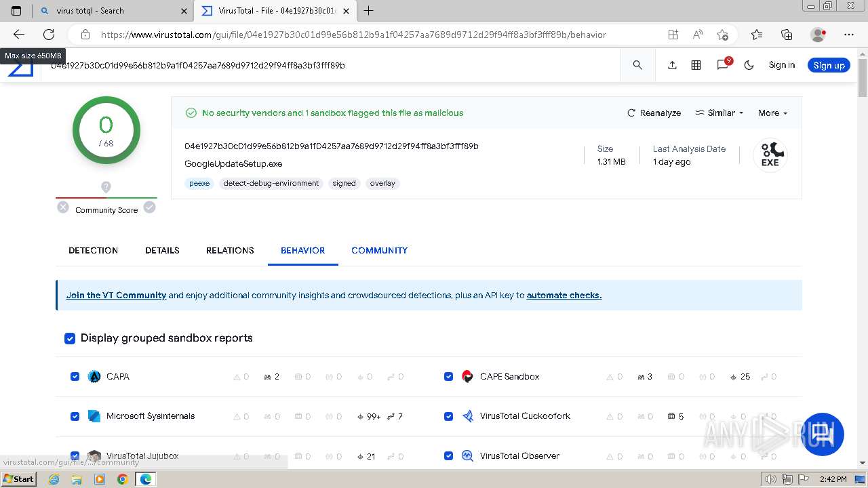Screen dimensions: 868x488
Task: Open the COMMUNITY tab
Action: 379,250
